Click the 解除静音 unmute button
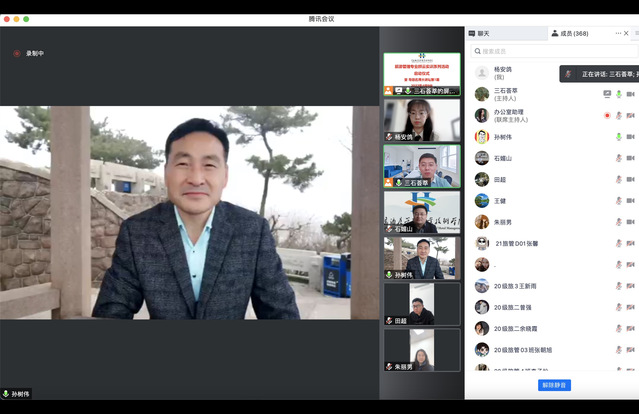Screen dimensions: 639x414 553,385
